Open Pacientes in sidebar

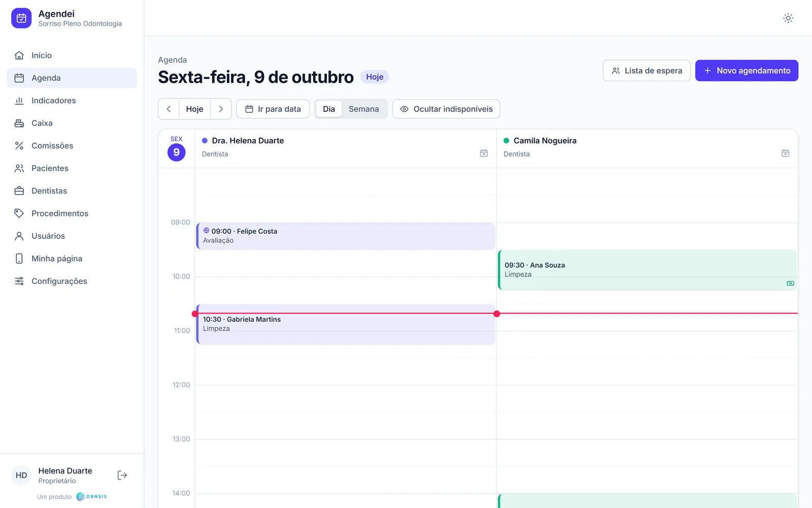point(72,168)
